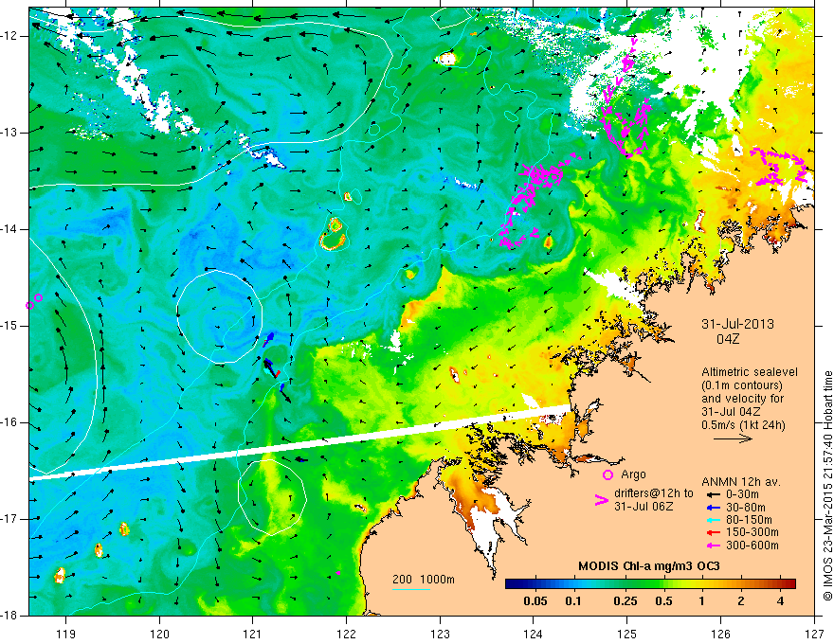Screen dimensions: 834x644
Task: Select the magenta 300-600m arrow in legend
Action: tap(712, 546)
